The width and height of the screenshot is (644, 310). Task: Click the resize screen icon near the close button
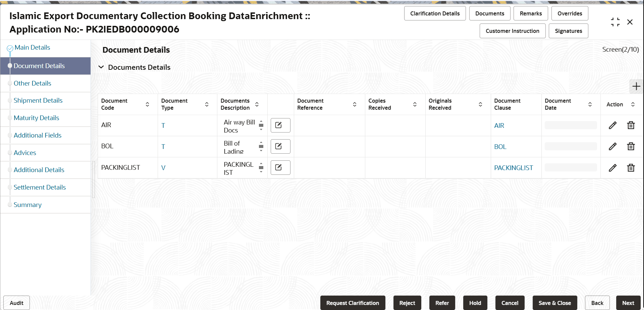[615, 22]
